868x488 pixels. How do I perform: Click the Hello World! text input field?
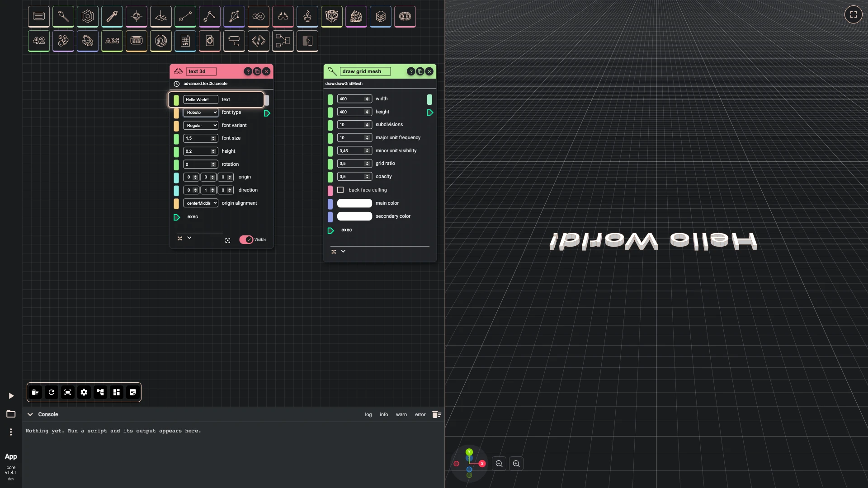201,100
